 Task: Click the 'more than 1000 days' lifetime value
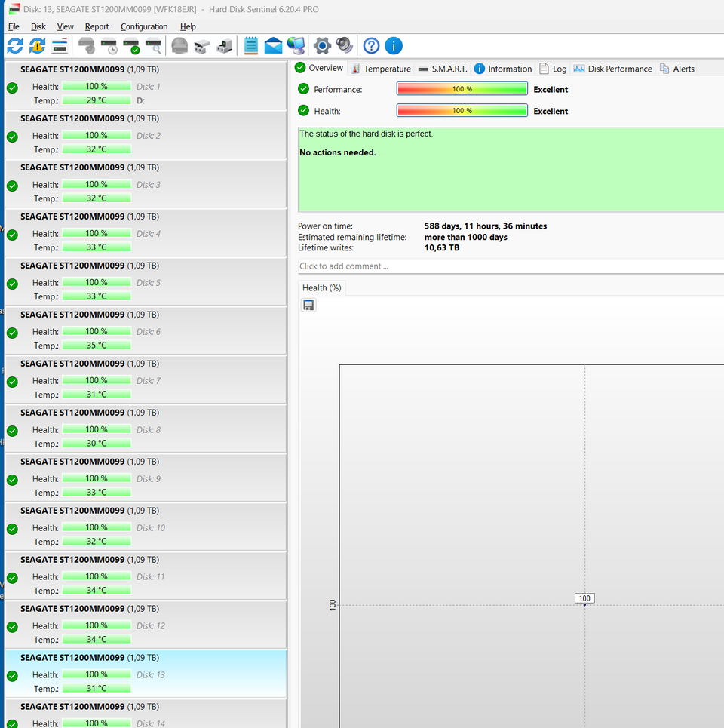point(466,237)
